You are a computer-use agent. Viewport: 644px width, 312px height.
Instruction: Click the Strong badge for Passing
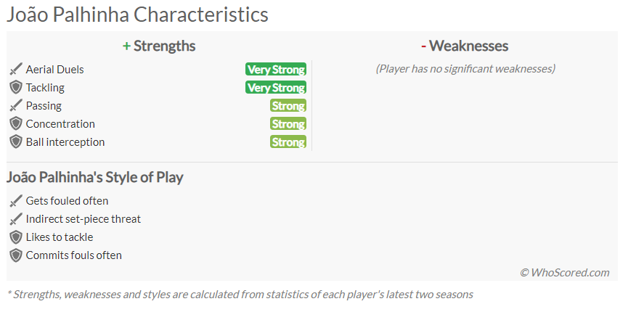[288, 105]
